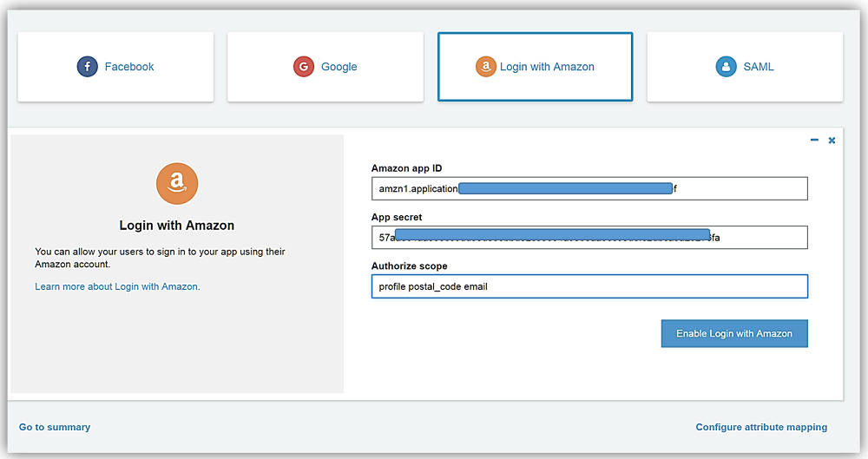This screenshot has width=868, height=459.
Task: Collapse the panel with the minus icon
Action: click(x=814, y=140)
